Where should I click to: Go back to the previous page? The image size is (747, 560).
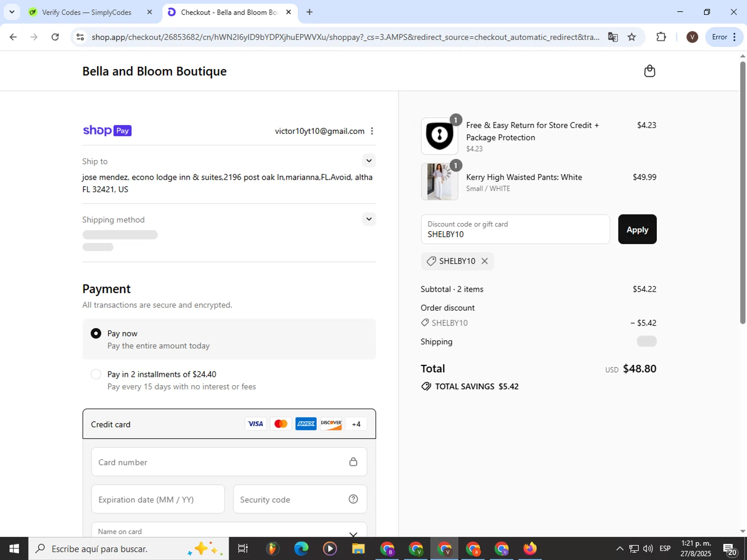pos(13,37)
